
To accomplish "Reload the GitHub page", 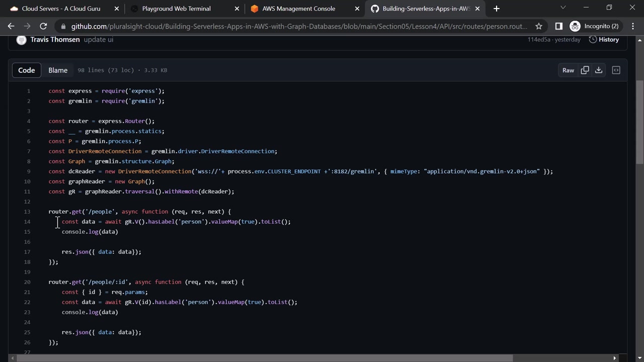I will pos(43,26).
